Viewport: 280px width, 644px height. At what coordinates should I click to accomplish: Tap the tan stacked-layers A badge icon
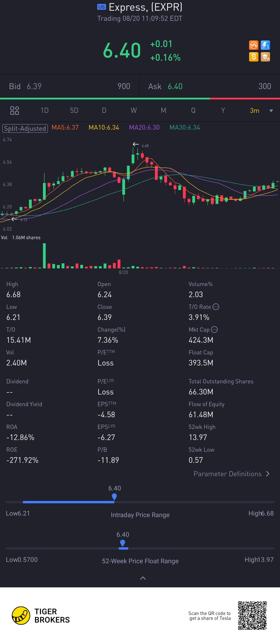265,57
